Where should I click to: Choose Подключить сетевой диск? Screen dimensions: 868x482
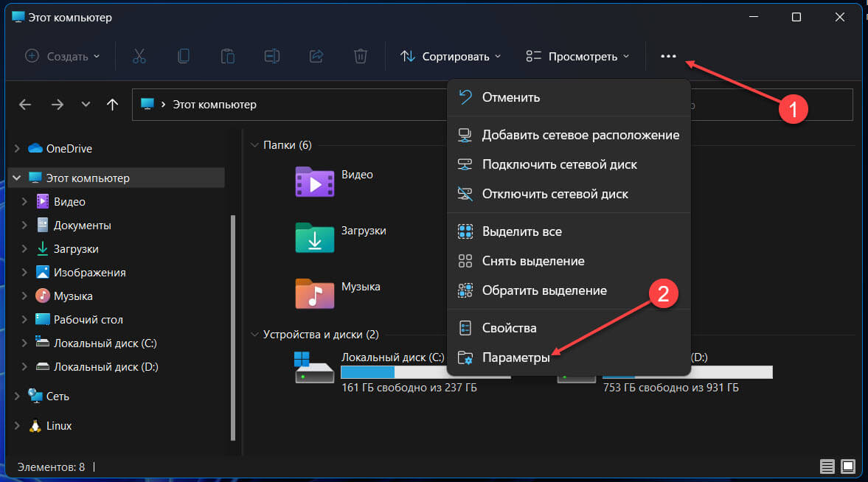click(569, 164)
